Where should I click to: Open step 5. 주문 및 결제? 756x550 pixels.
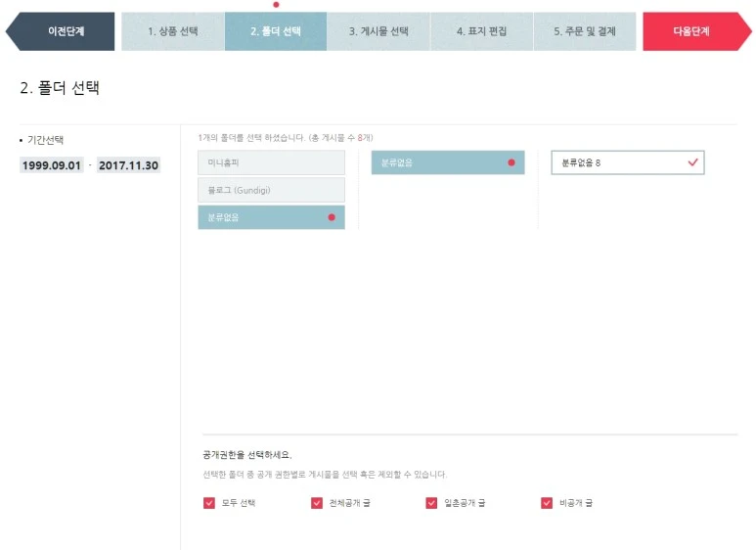[x=584, y=31]
